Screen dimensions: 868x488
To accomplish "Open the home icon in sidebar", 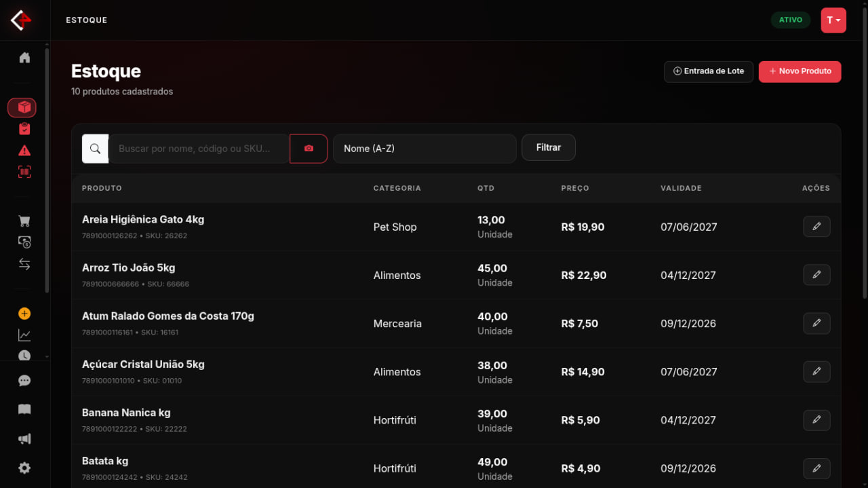I will (x=24, y=58).
